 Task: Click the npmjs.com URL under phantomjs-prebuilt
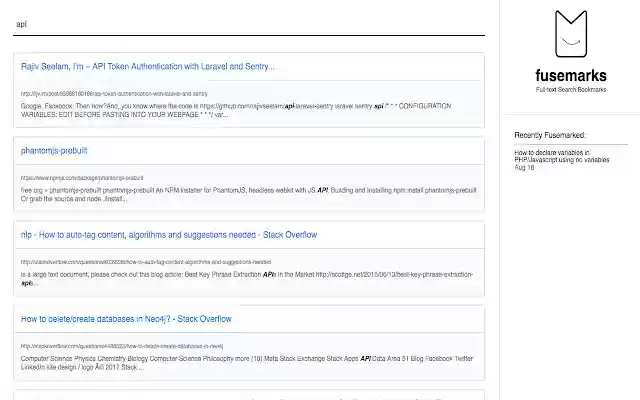click(x=82, y=178)
